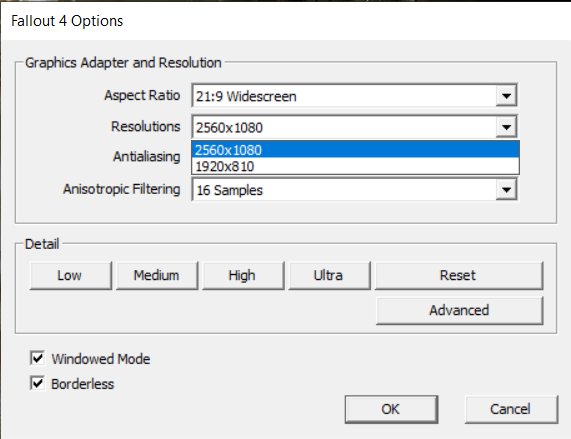Click the Resolutions field showing 2560x1080
This screenshot has width=571, height=439.
(x=354, y=127)
